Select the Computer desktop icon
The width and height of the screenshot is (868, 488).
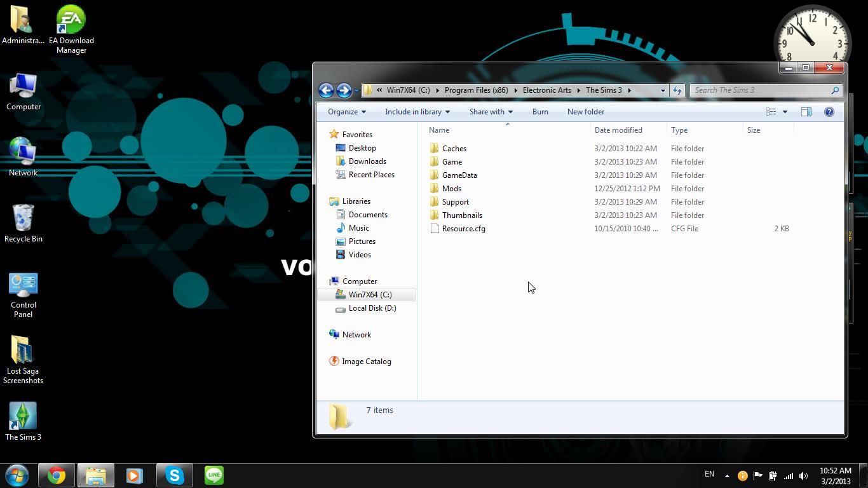pyautogui.click(x=24, y=91)
